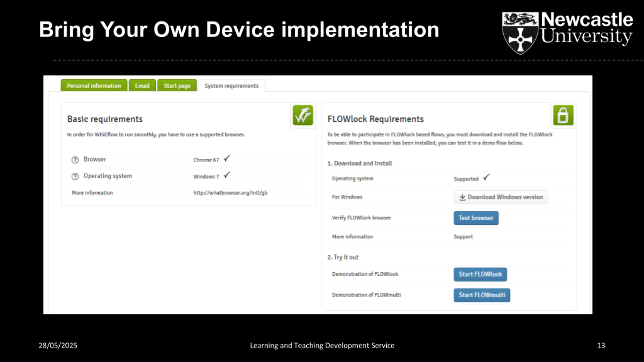Click the 'Basic requirements' heading

tap(105, 119)
